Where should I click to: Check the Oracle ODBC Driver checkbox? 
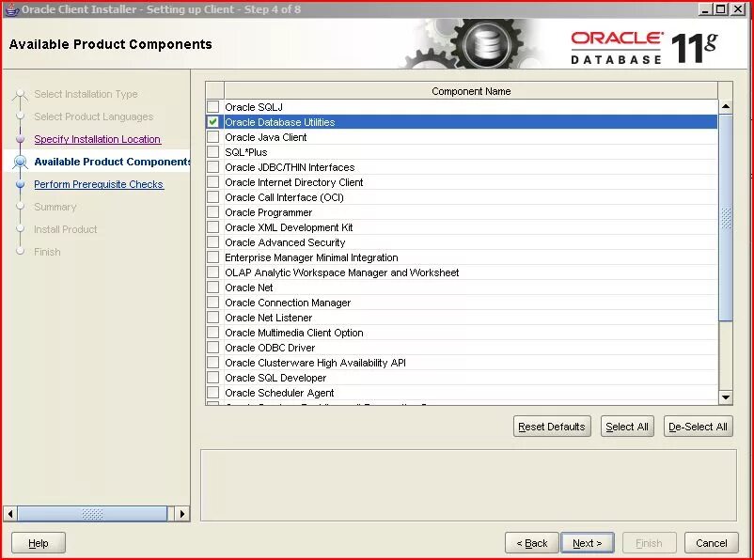coord(213,347)
